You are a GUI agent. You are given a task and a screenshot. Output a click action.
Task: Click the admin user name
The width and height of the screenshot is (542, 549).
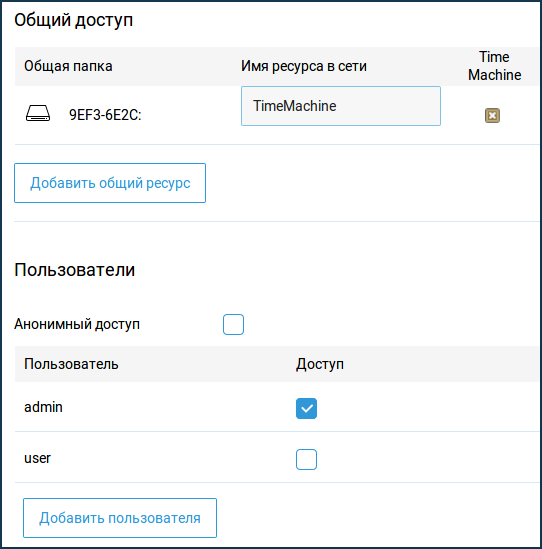tap(43, 407)
